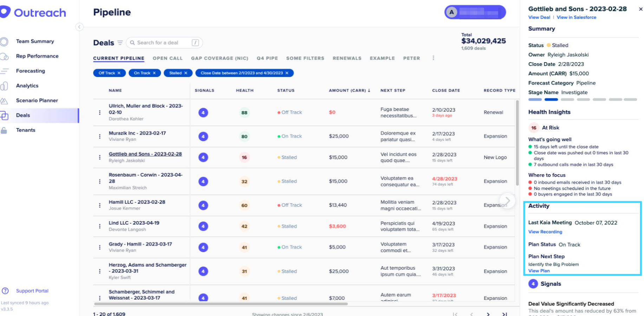Click health score 80 badge
Viewport: 644px width, 316px height.
click(x=244, y=137)
